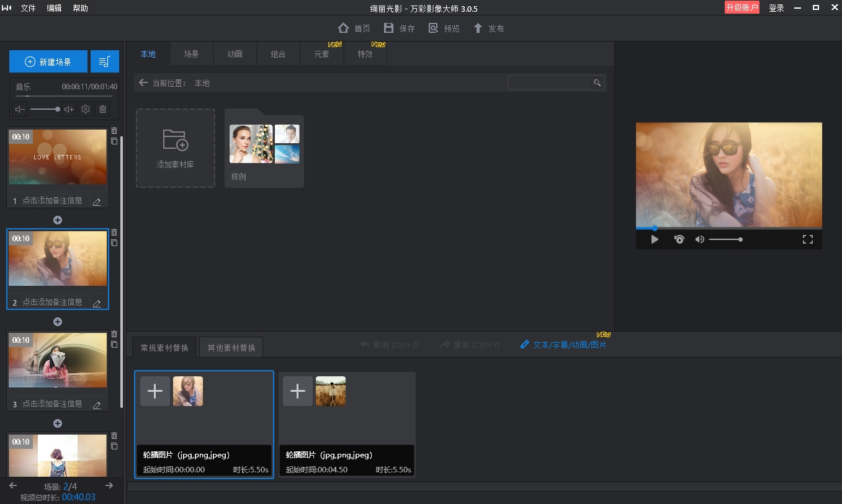Edit scene 2 note with pencil icon
842x504 pixels.
96,303
